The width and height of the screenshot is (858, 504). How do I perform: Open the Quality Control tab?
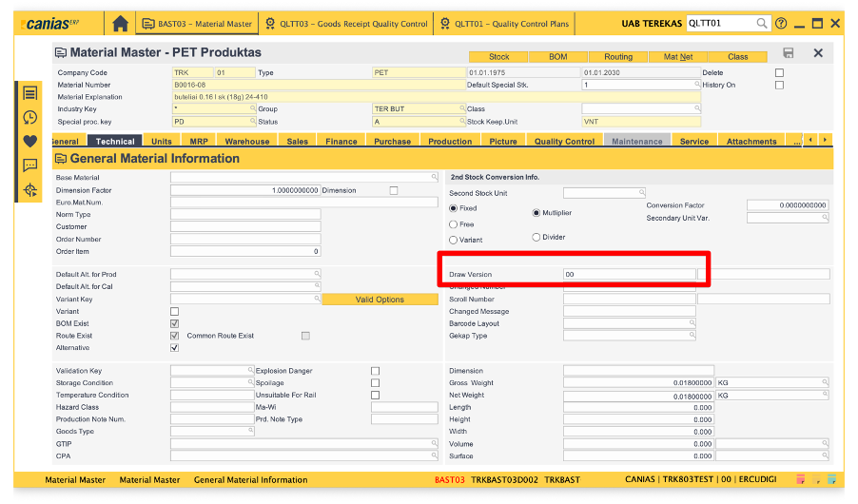564,142
